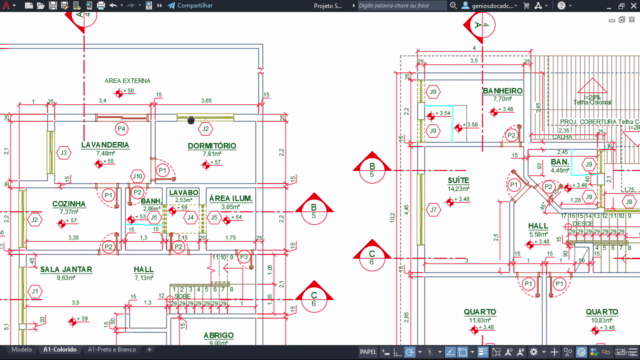Open the isolate objects icon
The height and width of the screenshot is (360, 640).
point(568,352)
